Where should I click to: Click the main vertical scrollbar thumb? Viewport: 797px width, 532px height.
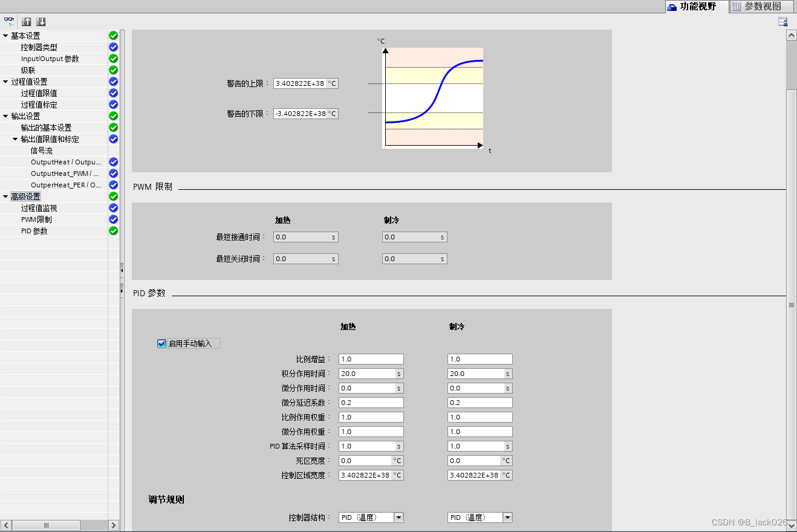tap(791, 305)
